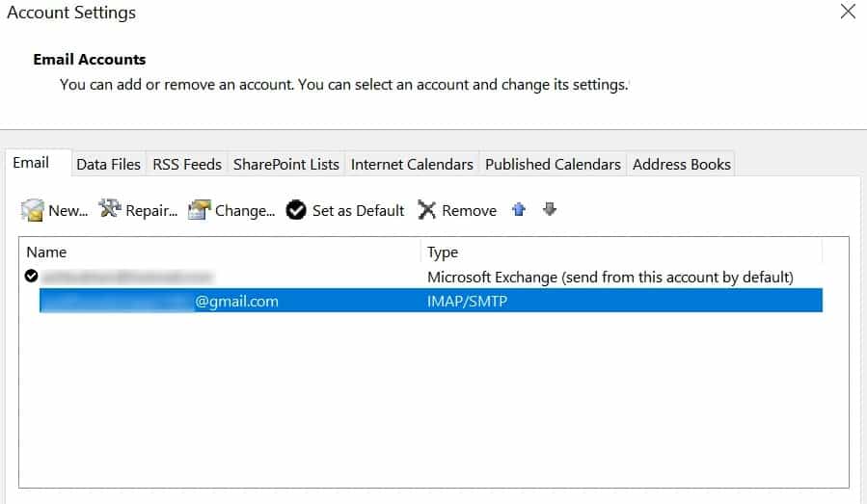Click the Remove X icon

pyautogui.click(x=426, y=210)
